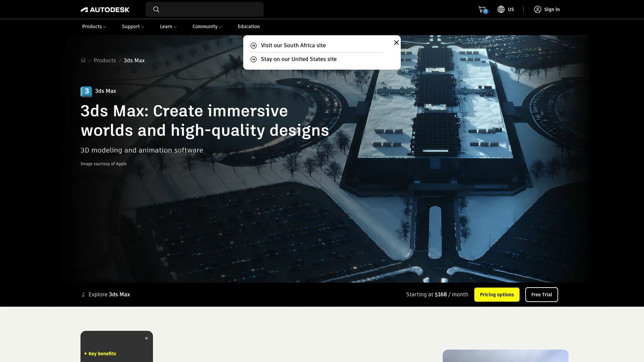Click the 'Starting at $168 / month' text

point(437,294)
